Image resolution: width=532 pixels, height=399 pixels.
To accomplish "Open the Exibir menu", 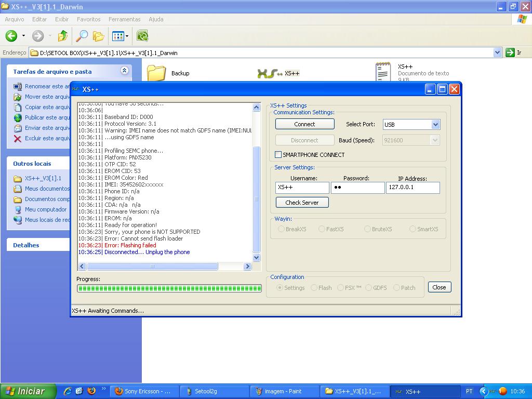I will [62, 19].
